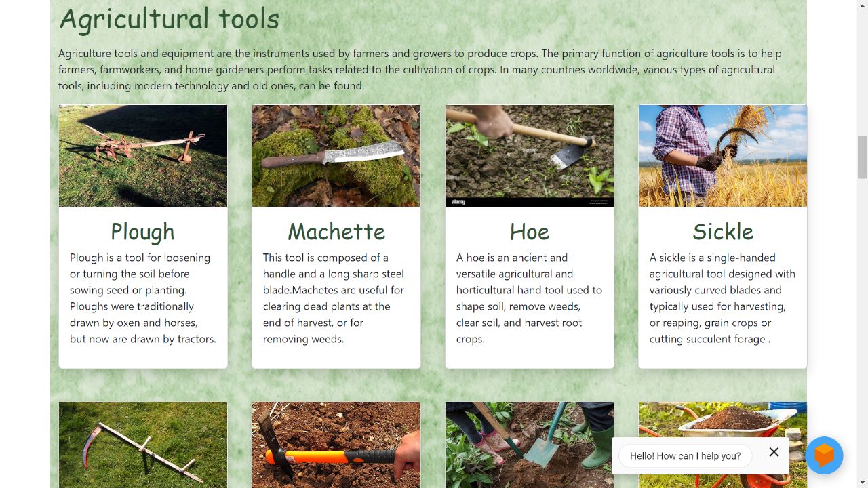Click the Plough photo
This screenshot has height=488, width=868.
(142, 155)
